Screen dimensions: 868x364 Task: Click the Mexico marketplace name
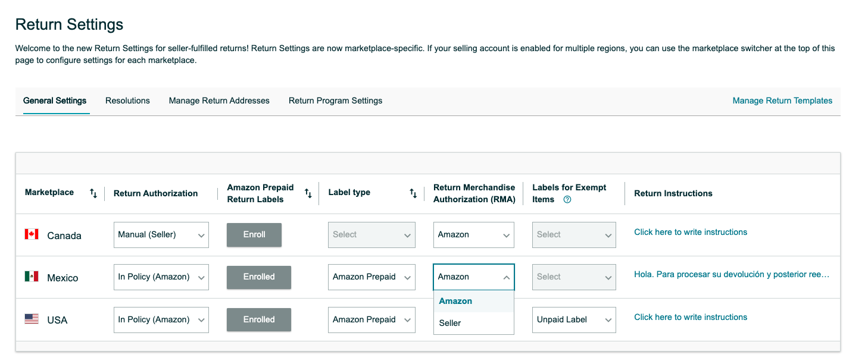click(x=63, y=278)
